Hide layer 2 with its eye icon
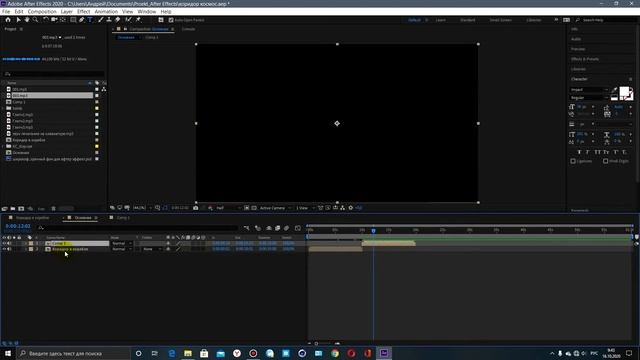 4,249
